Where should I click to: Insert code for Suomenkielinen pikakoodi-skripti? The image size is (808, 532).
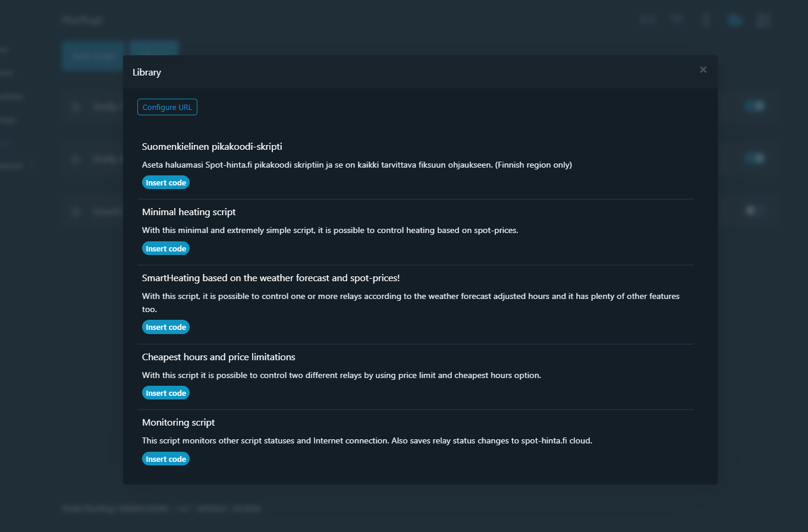click(166, 182)
